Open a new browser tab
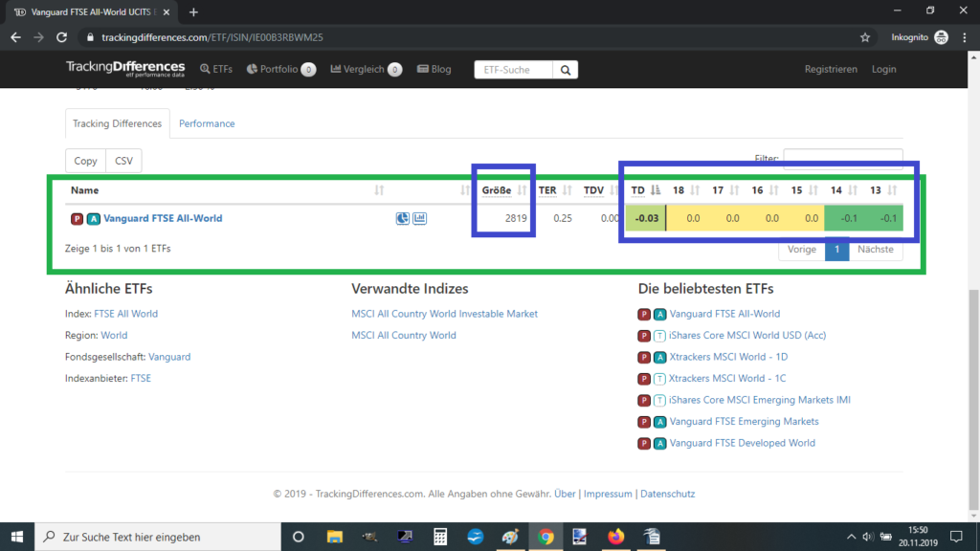Screen dimensions: 980x551 point(193,11)
